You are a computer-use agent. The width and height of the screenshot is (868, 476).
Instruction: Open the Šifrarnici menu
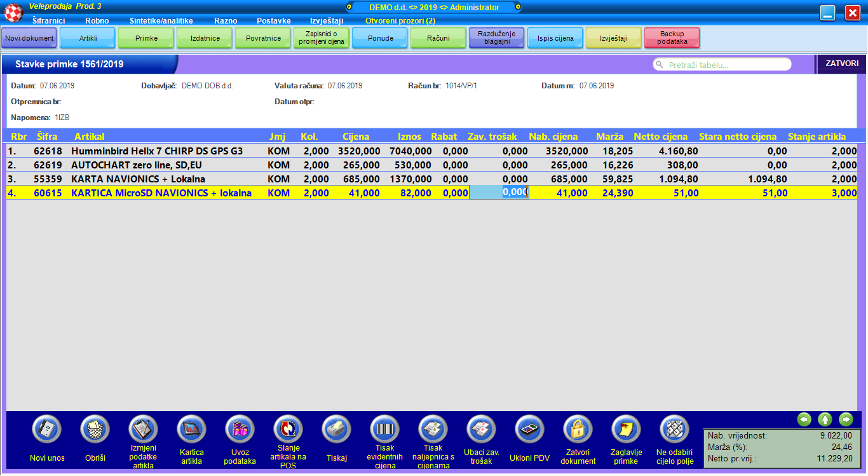click(48, 20)
